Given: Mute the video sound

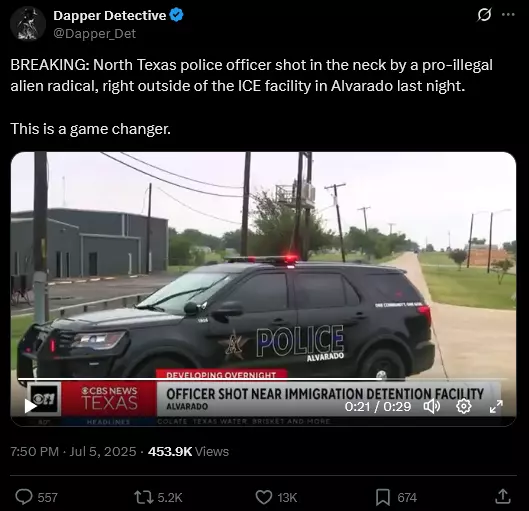Looking at the screenshot, I should (432, 406).
